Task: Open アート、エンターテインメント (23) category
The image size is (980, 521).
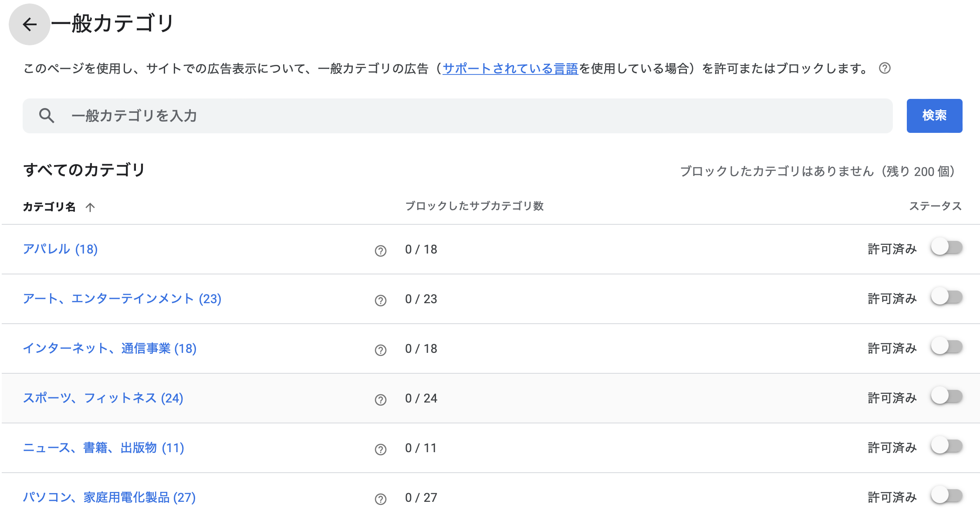Action: coord(122,299)
